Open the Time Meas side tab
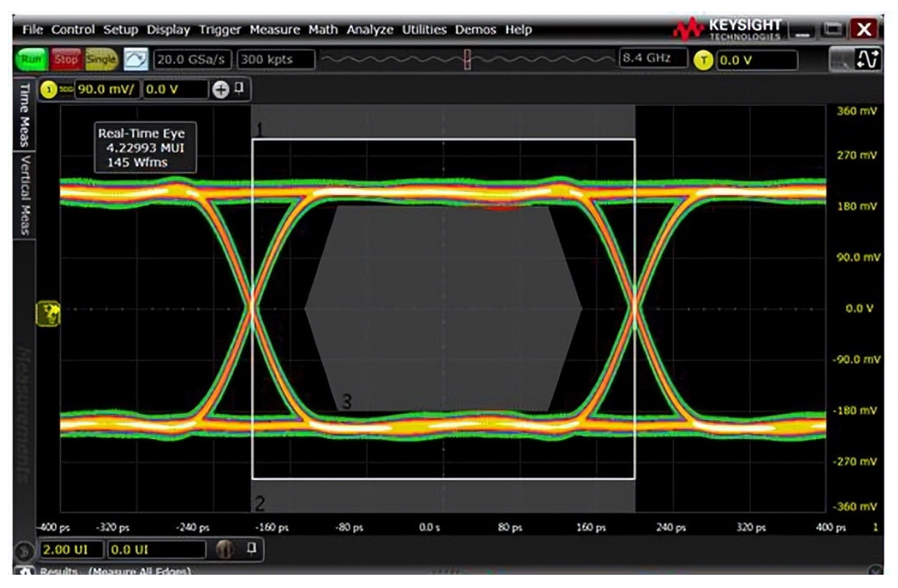Image resolution: width=898 pixels, height=588 pixels. tap(24, 115)
